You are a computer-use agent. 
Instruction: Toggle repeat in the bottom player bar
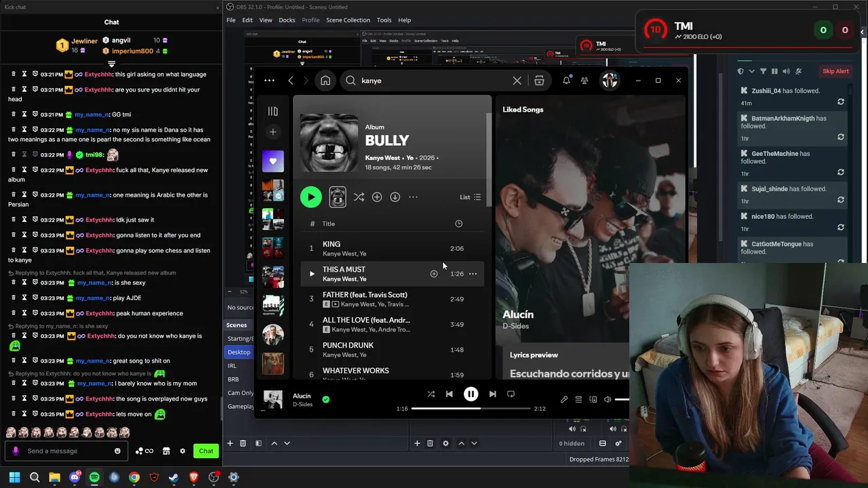click(x=511, y=394)
